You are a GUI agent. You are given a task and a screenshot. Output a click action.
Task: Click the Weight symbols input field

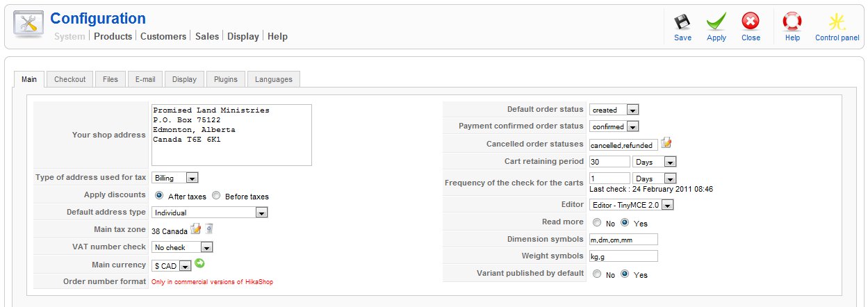pyautogui.click(x=623, y=256)
